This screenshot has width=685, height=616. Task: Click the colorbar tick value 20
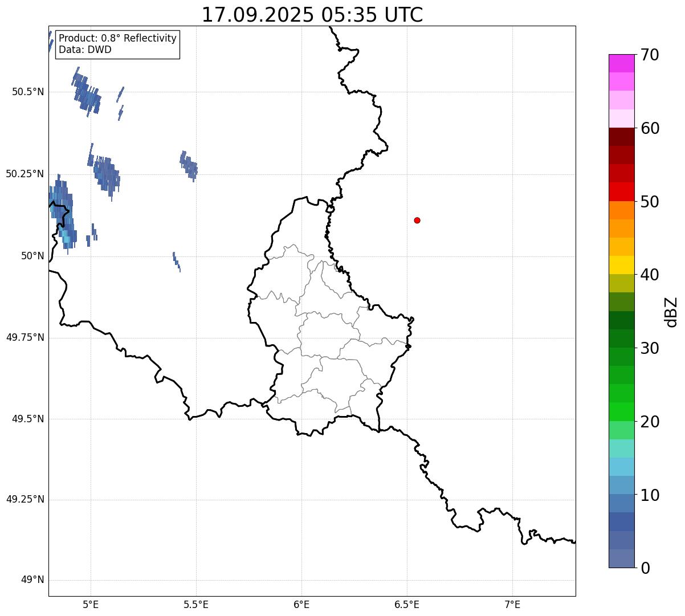click(x=650, y=422)
